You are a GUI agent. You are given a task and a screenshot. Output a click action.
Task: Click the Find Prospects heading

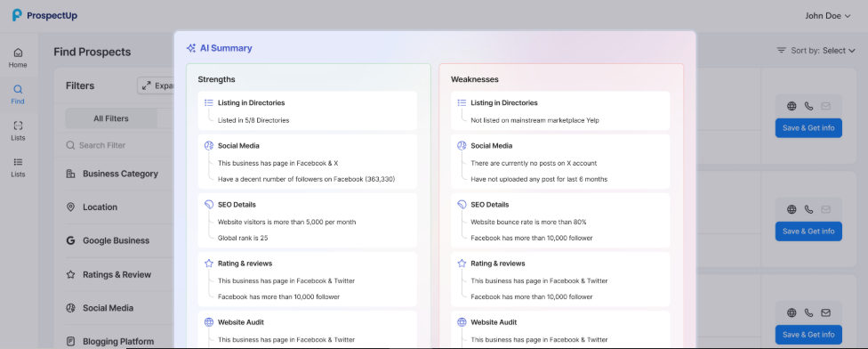pyautogui.click(x=92, y=52)
